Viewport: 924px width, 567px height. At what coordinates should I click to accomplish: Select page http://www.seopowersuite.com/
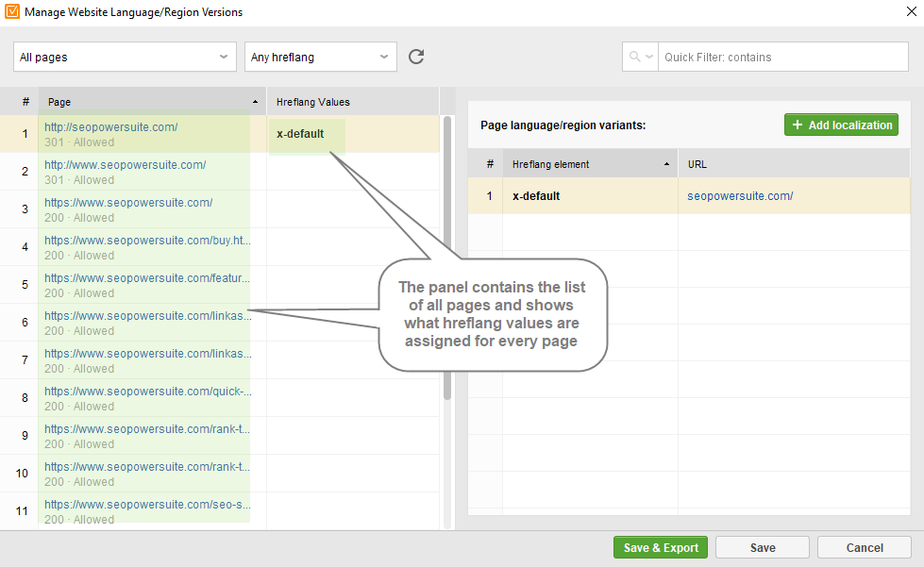pos(125,165)
